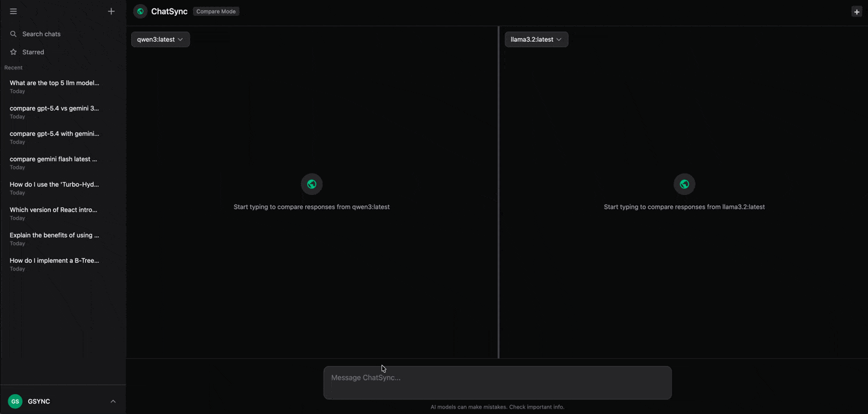This screenshot has width=868, height=414.
Task: Open the llama3.2:latest model dropdown
Action: point(536,39)
